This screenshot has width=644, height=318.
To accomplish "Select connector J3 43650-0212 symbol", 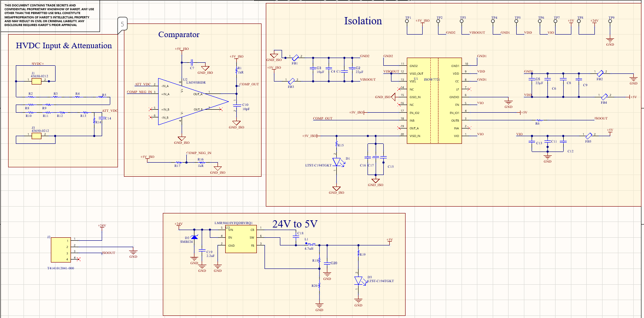I will point(36,136).
